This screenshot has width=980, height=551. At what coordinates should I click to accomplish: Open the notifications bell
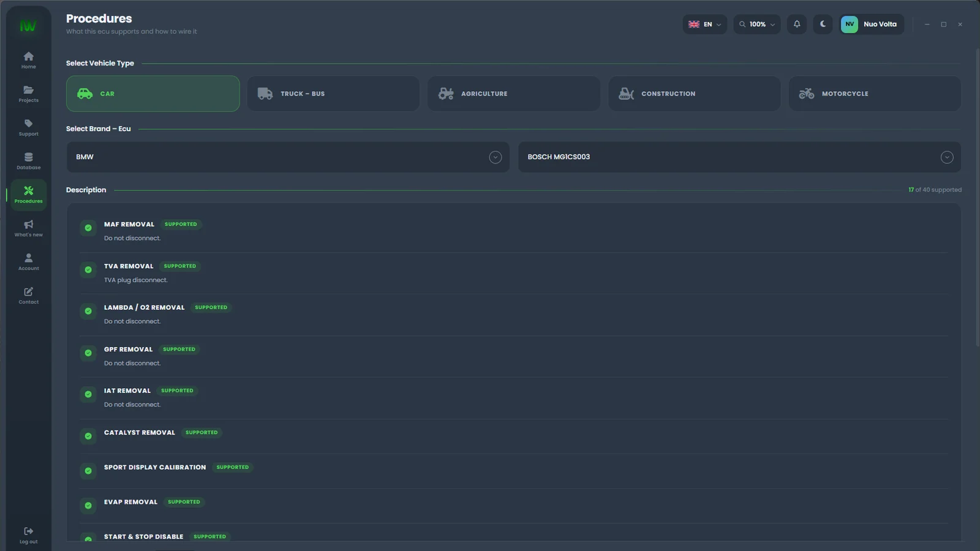[x=797, y=24]
